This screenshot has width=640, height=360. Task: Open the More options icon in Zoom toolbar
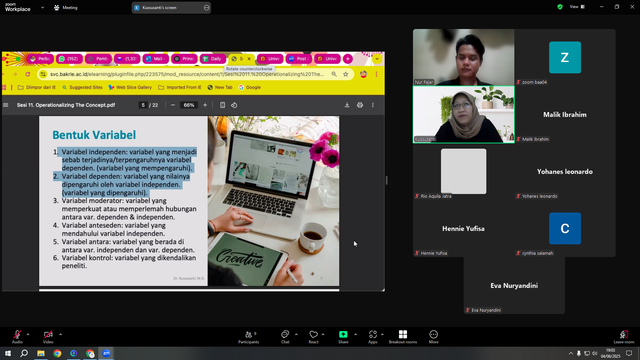pyautogui.click(x=433, y=335)
